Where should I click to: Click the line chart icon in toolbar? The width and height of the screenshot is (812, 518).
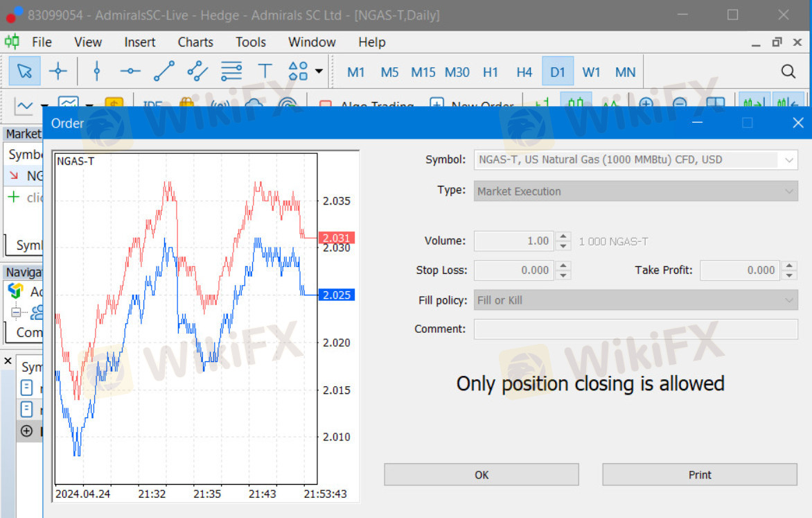[x=24, y=105]
